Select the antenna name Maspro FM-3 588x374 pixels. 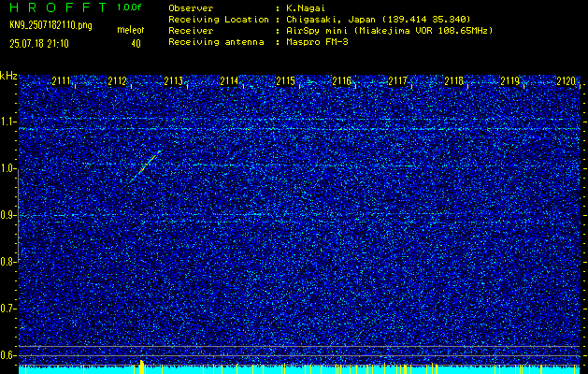(317, 42)
